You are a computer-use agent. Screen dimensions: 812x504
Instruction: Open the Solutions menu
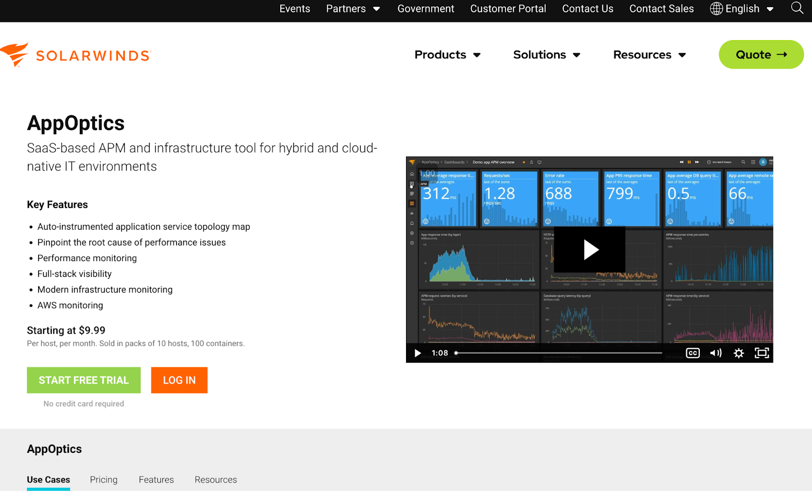(x=547, y=55)
